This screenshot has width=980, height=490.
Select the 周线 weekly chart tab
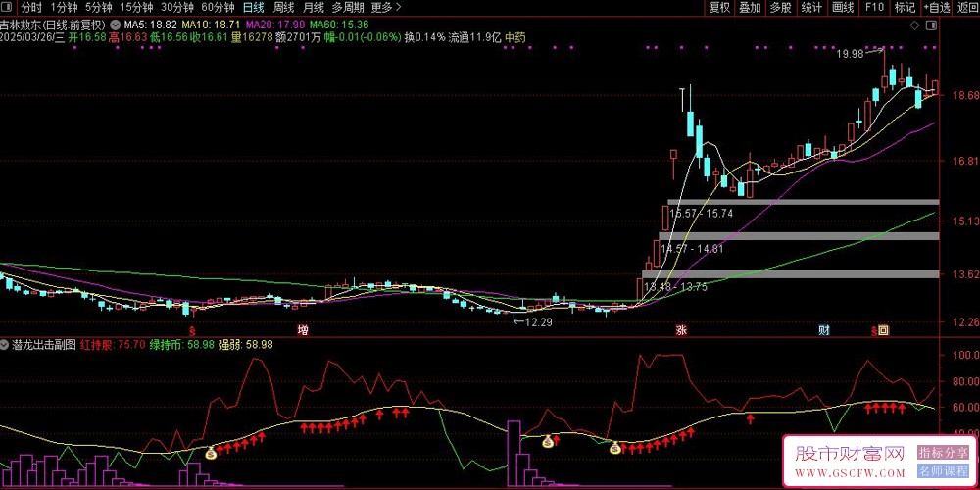click(x=284, y=8)
